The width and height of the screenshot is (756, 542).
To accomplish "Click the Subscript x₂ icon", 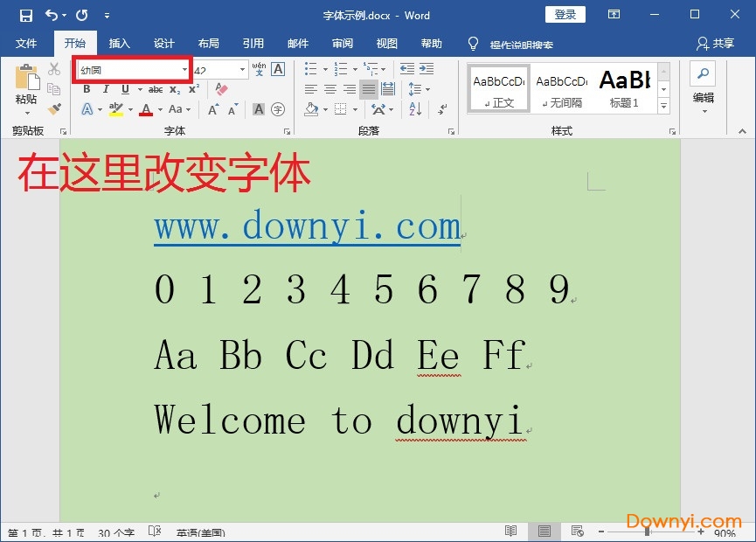I will 175,89.
